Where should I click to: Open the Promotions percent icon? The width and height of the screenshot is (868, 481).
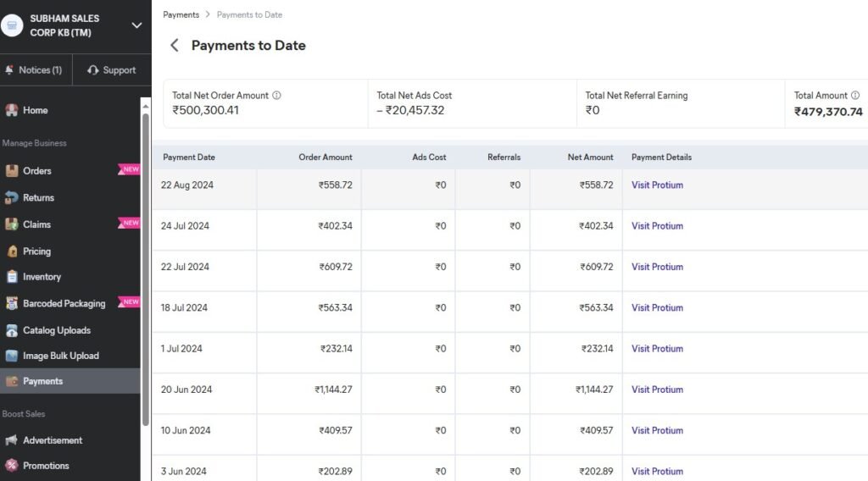pyautogui.click(x=12, y=466)
